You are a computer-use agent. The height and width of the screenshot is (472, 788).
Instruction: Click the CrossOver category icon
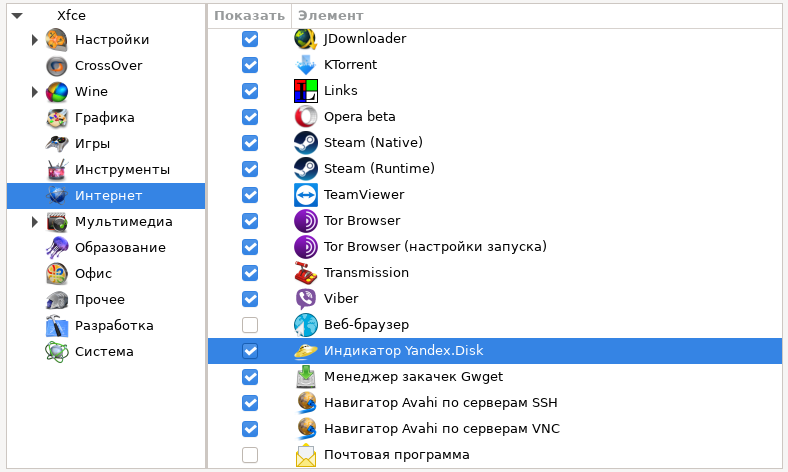tap(57, 66)
